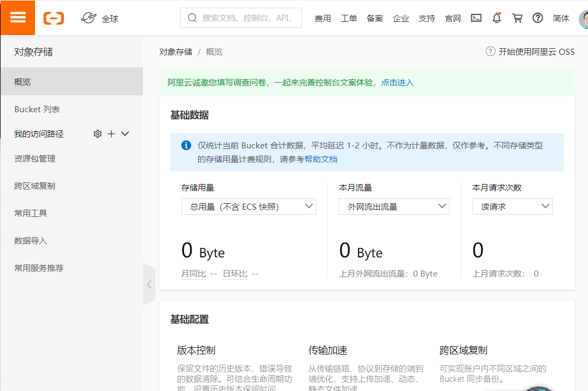Click 本月流量 label

355,188
